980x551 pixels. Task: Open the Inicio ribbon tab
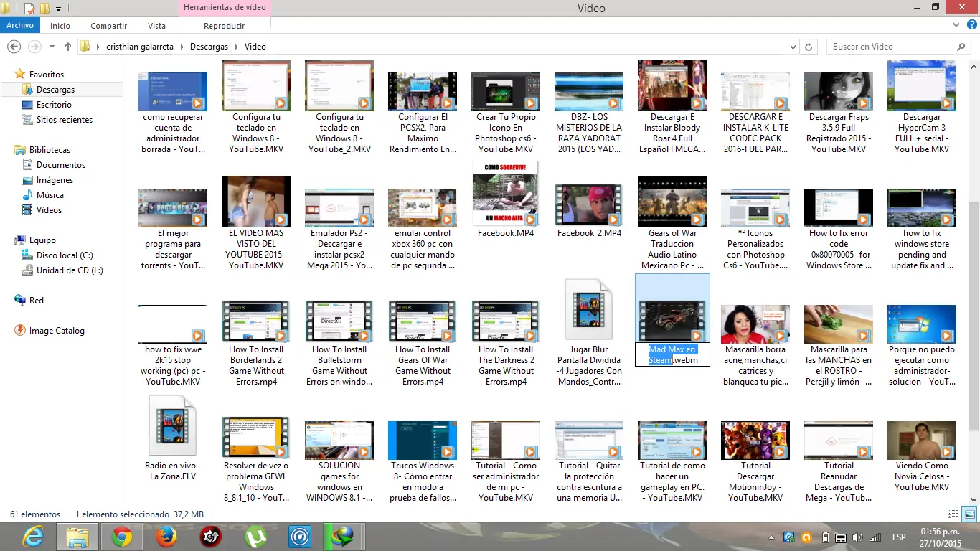click(x=60, y=26)
